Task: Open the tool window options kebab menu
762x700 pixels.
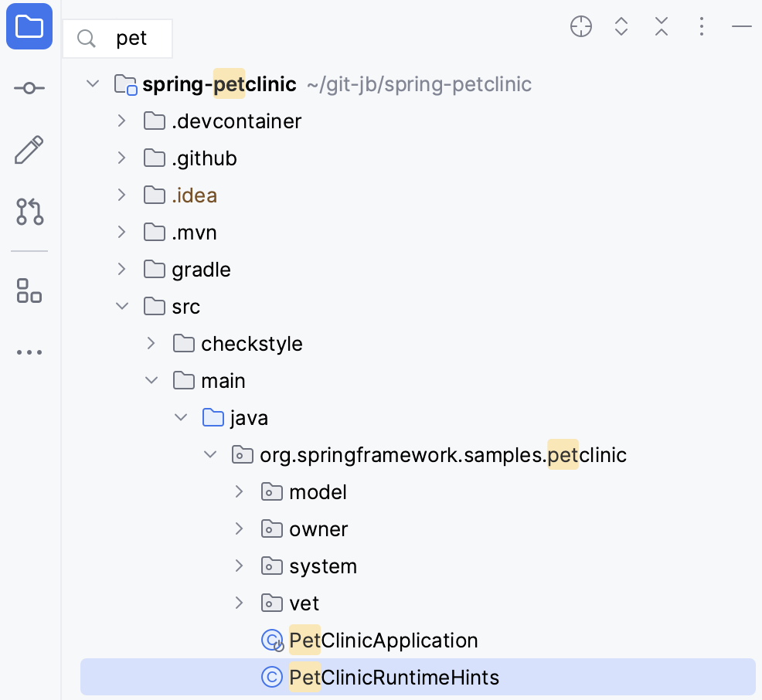Action: pyautogui.click(x=702, y=25)
